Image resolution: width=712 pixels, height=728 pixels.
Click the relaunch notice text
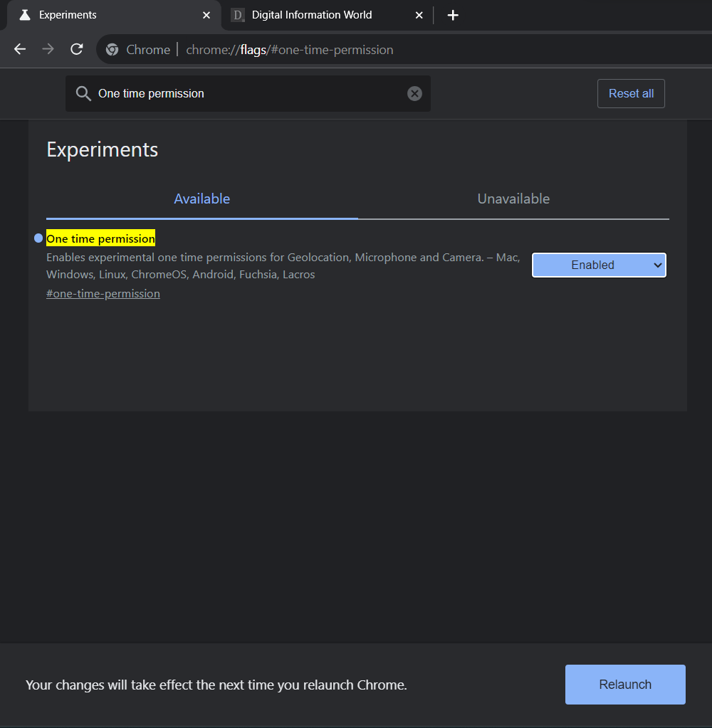click(x=216, y=685)
